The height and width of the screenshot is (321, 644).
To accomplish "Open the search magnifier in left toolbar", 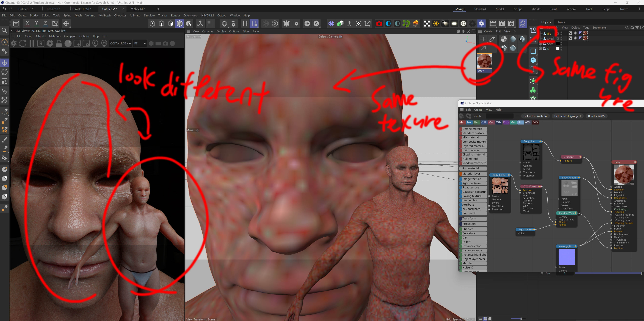I will [4, 31].
